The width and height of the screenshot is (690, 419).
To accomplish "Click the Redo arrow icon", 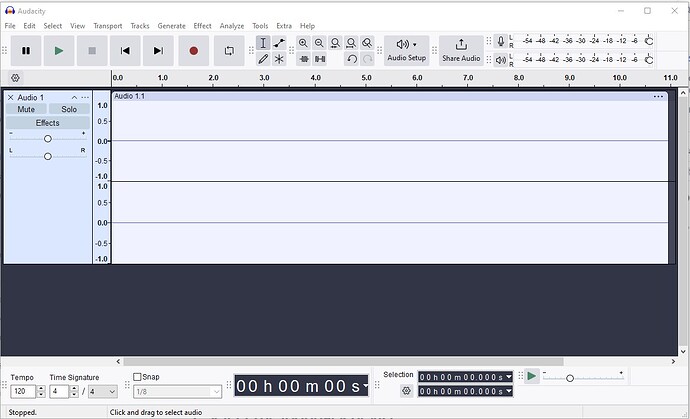I will tap(367, 59).
